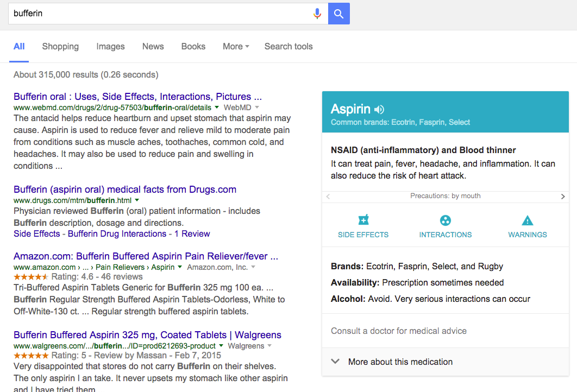Open the Warnings triangle icon

528,220
